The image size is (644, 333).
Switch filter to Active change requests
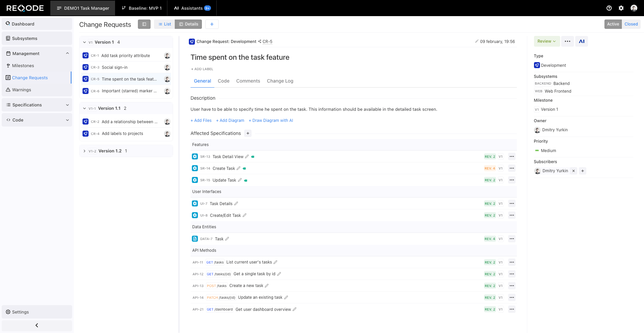613,24
